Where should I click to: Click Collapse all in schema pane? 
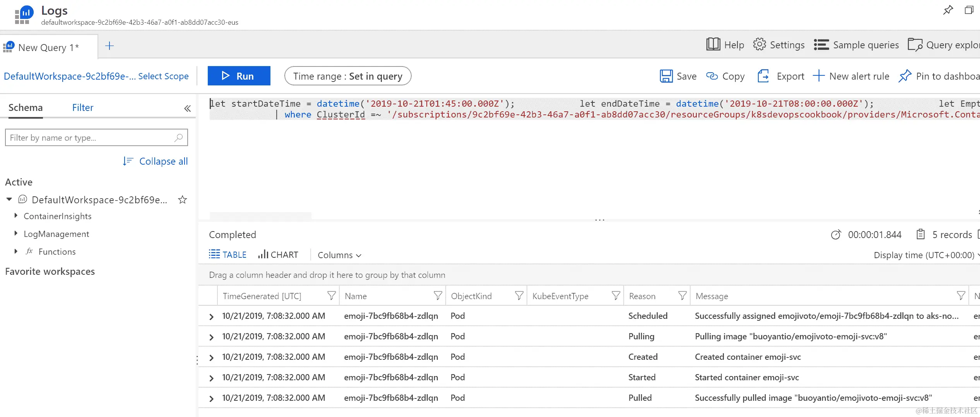coord(155,161)
